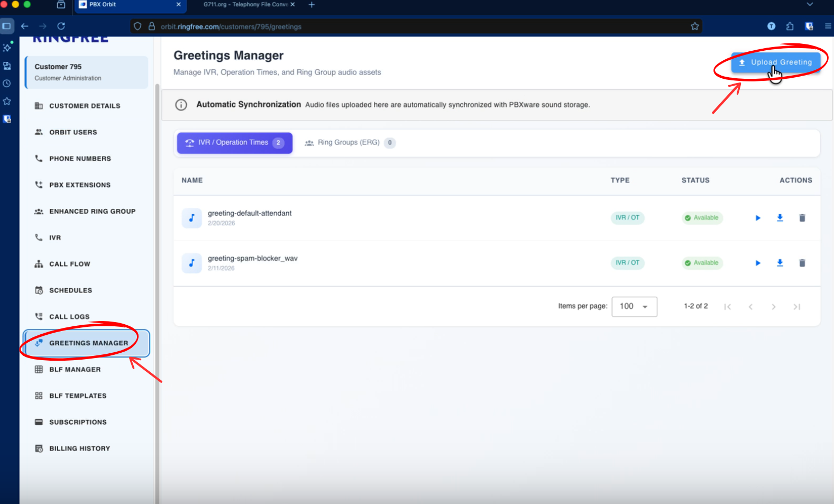Open the Items per page dropdown
This screenshot has height=504, width=834.
[634, 307]
